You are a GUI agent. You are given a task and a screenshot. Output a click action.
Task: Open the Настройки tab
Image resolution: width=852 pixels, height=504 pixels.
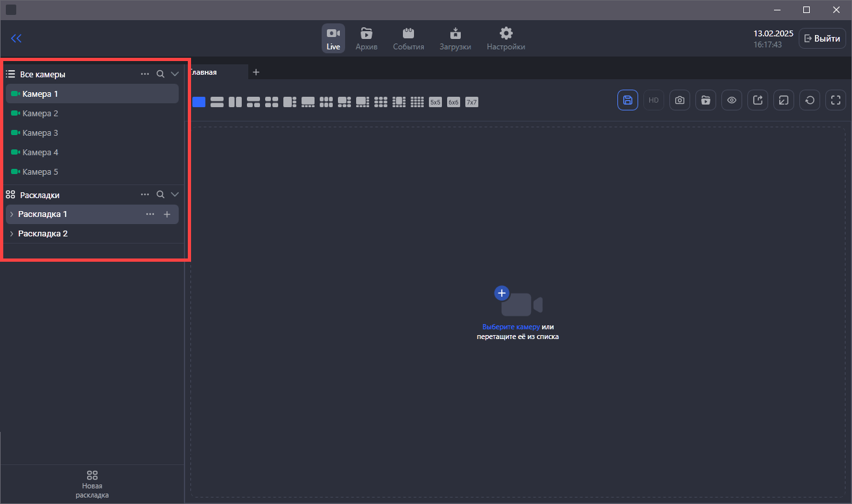[x=506, y=38]
